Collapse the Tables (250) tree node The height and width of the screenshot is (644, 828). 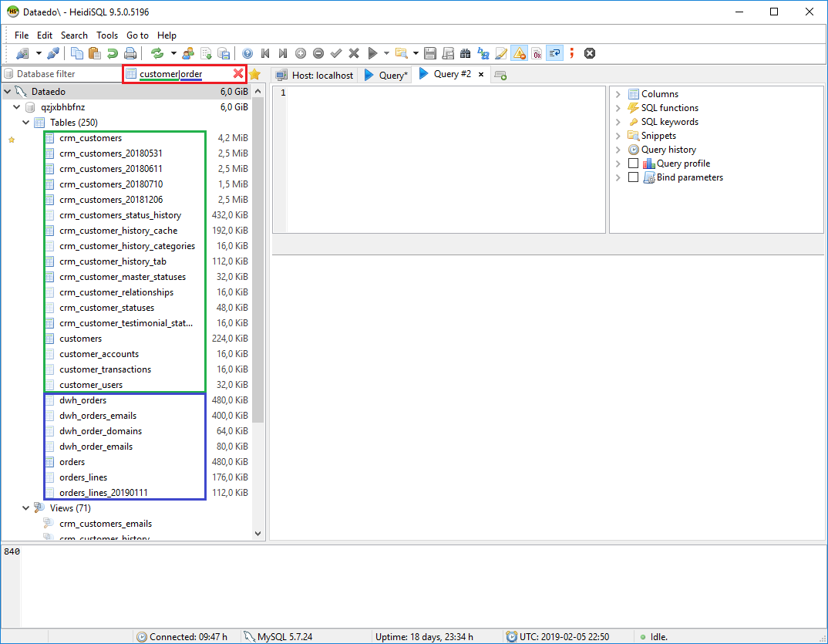[27, 123]
